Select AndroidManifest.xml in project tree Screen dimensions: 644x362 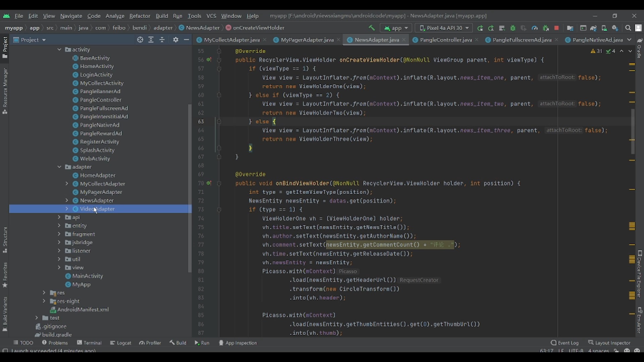pyautogui.click(x=83, y=309)
